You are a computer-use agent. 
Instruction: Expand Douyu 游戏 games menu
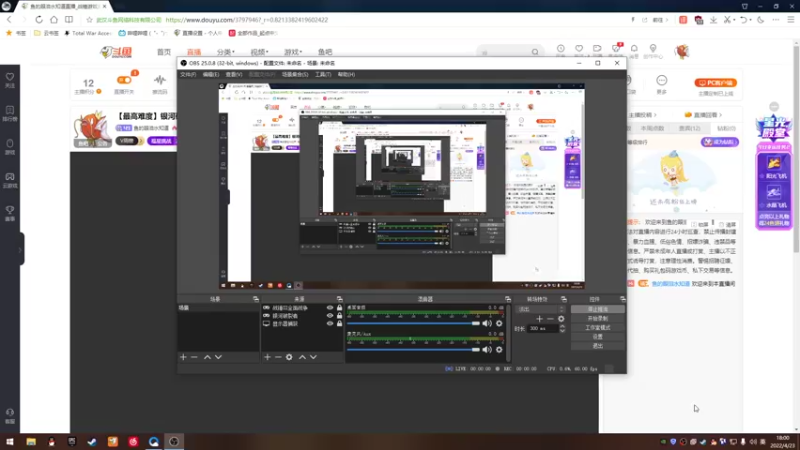coord(293,52)
